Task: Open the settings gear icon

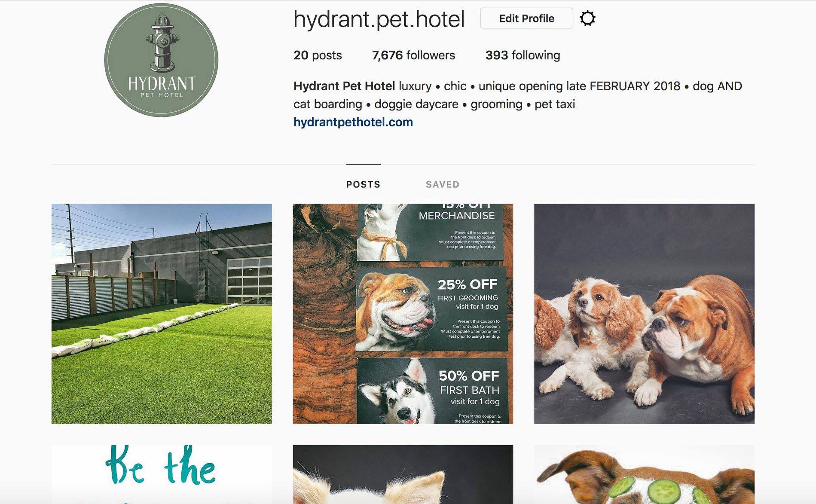Action: (x=587, y=18)
